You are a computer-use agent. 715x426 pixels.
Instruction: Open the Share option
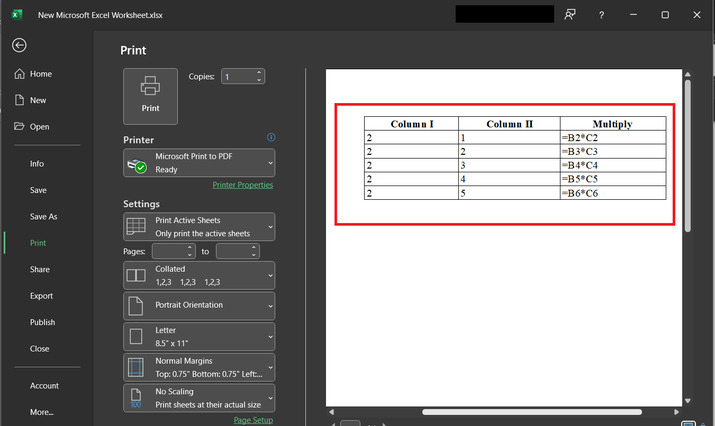[x=40, y=270]
